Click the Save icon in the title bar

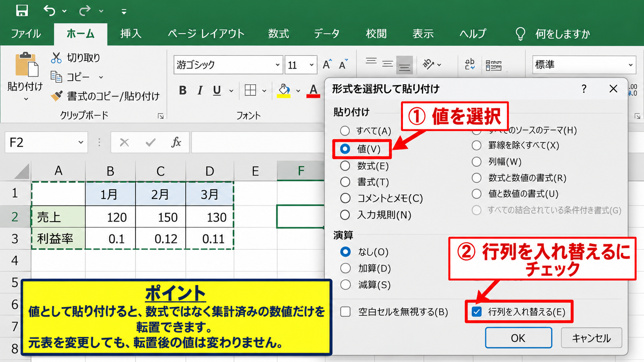point(22,10)
